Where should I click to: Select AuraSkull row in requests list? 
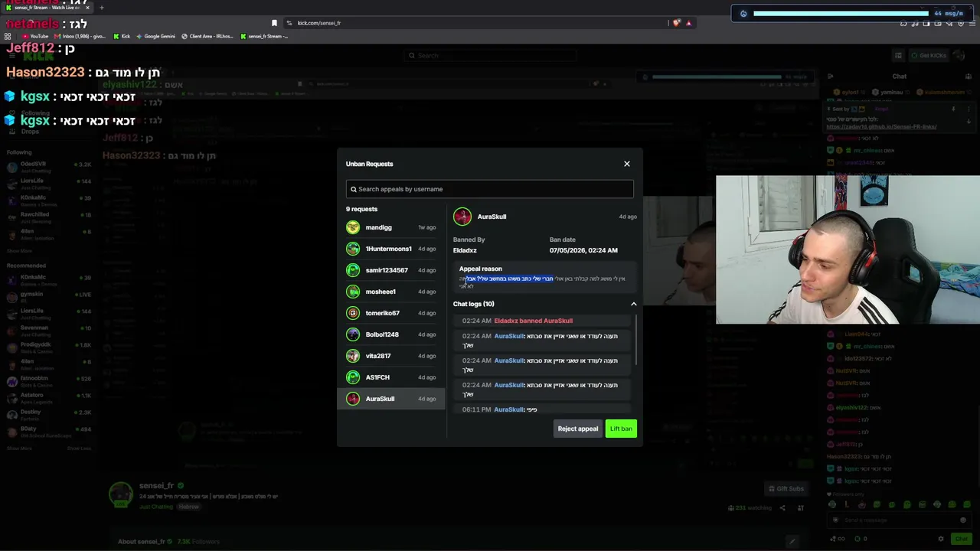pyautogui.click(x=391, y=399)
